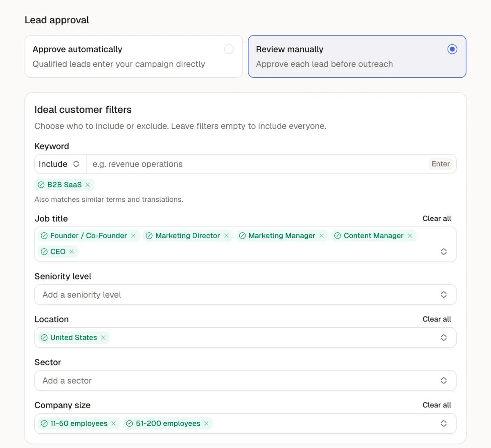Image resolution: width=491 pixels, height=448 pixels.
Task: Click the 'Keyword' label
Action: [x=52, y=146]
